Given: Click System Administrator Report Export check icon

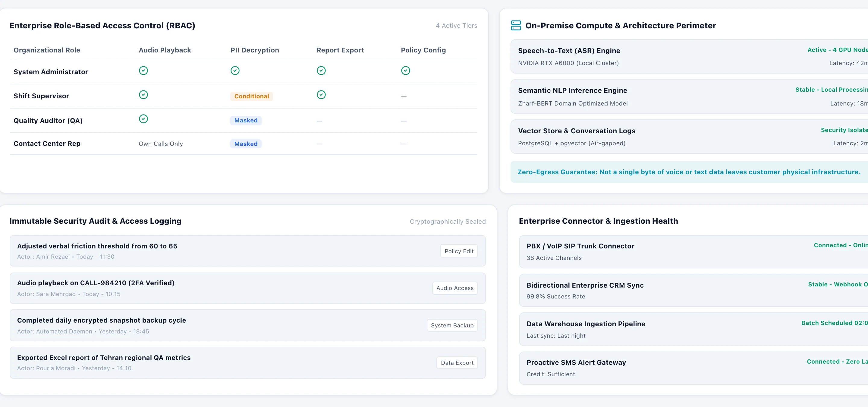Looking at the screenshot, I should click(x=321, y=71).
